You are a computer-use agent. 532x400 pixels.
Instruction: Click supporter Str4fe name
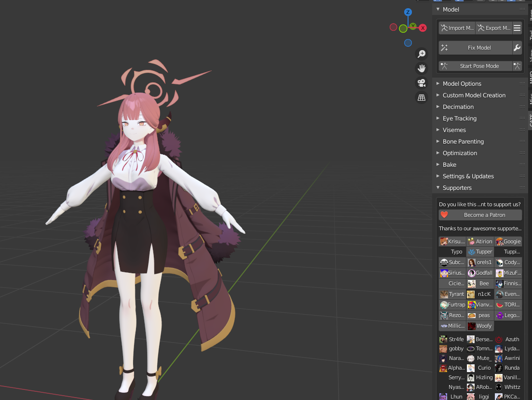click(456, 339)
